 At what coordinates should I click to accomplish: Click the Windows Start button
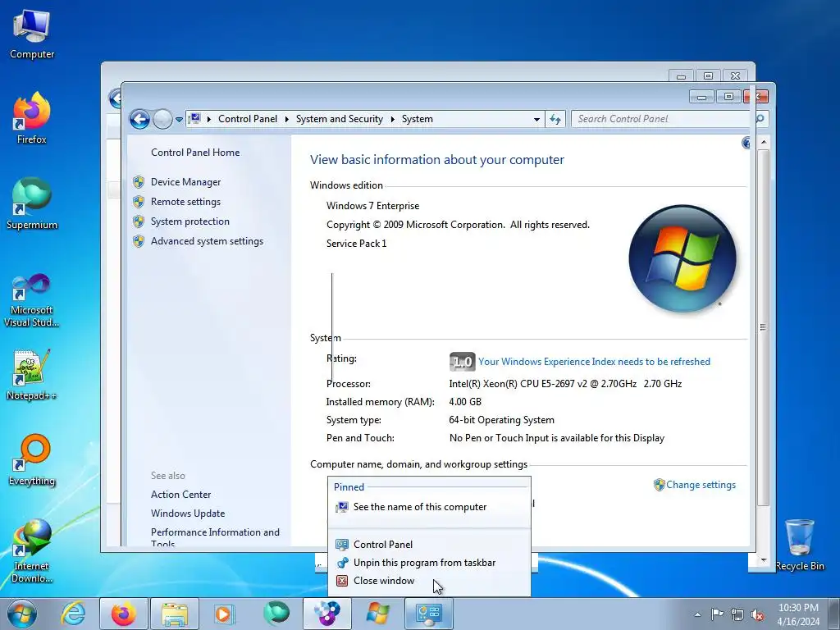click(22, 614)
